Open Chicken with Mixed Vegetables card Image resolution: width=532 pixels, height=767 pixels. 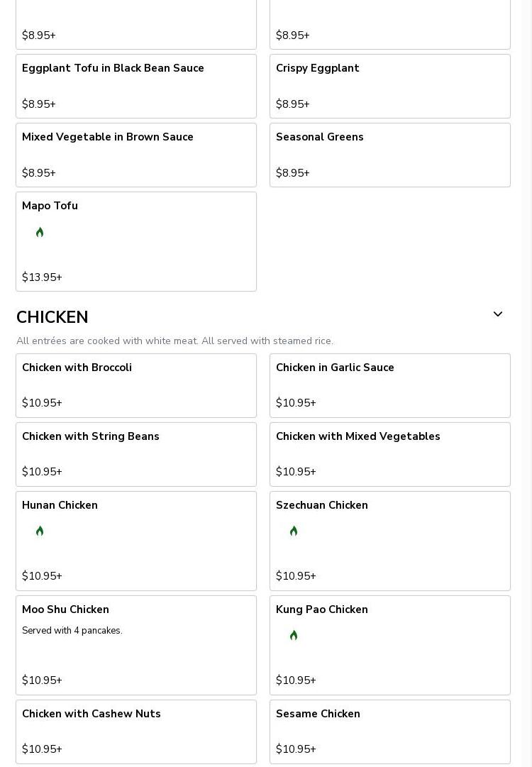point(389,454)
